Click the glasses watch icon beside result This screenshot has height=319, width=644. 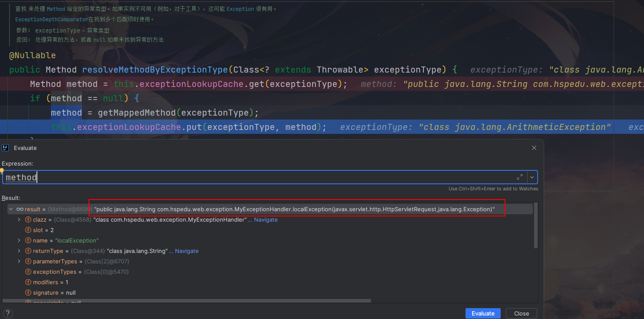click(x=20, y=209)
